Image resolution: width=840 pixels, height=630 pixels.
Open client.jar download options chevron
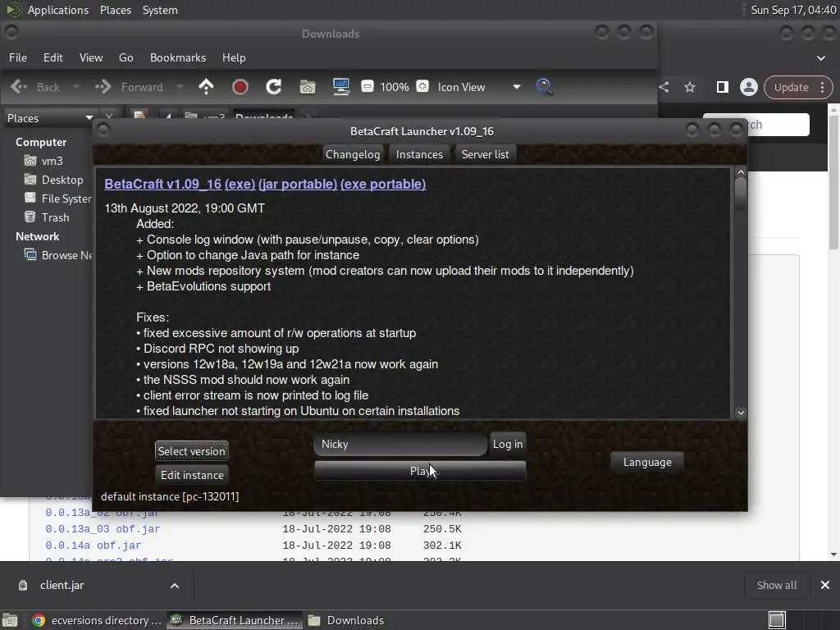[x=175, y=586]
